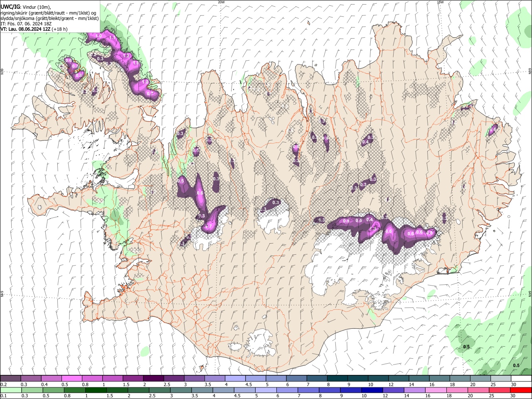Viewport: 532px width, 399px height.
Task: Pick the medium green 0.5–0.8 rain legend swatch
Action: pyautogui.click(x=53, y=390)
